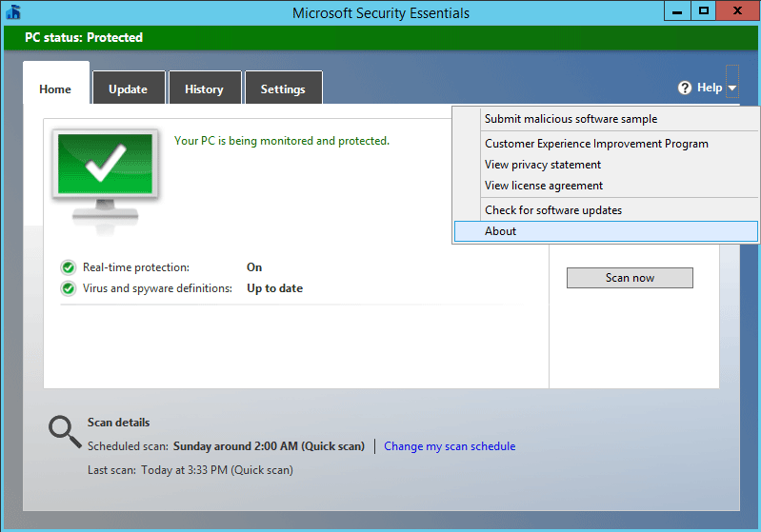Switch to the History tab
The height and width of the screenshot is (532, 761).
pos(205,88)
